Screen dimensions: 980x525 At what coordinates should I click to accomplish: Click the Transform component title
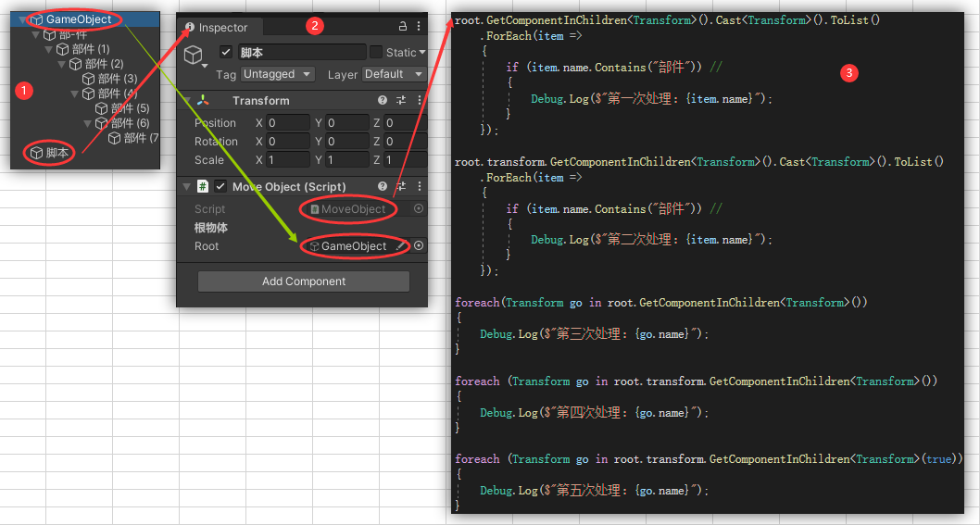point(260,101)
